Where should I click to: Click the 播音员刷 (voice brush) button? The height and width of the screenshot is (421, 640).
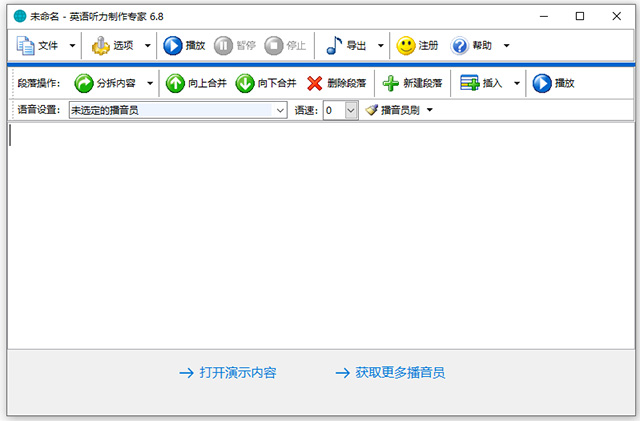392,110
